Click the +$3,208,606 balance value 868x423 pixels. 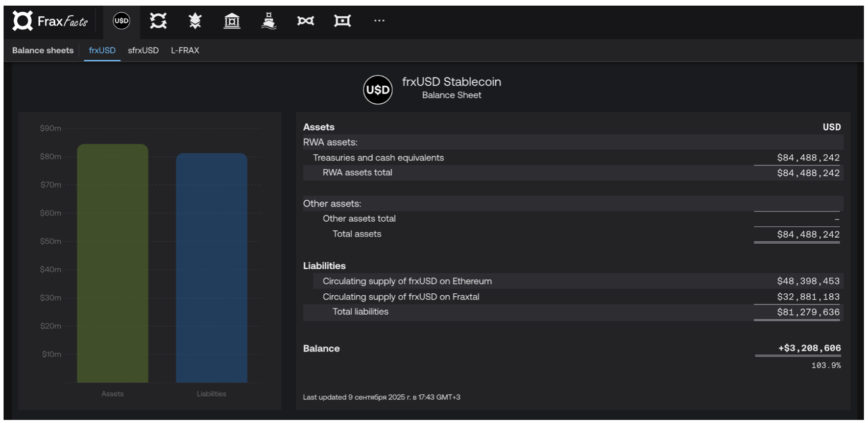809,348
